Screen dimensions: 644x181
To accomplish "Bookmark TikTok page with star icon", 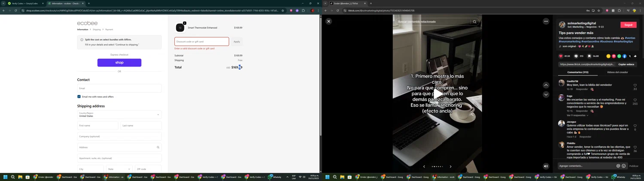I will tap(598, 11).
